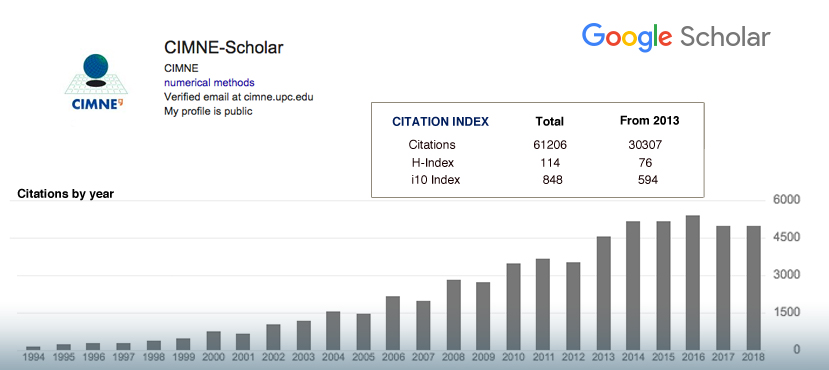Image resolution: width=829 pixels, height=370 pixels.
Task: Click the From 2013 column header
Action: pos(649,121)
